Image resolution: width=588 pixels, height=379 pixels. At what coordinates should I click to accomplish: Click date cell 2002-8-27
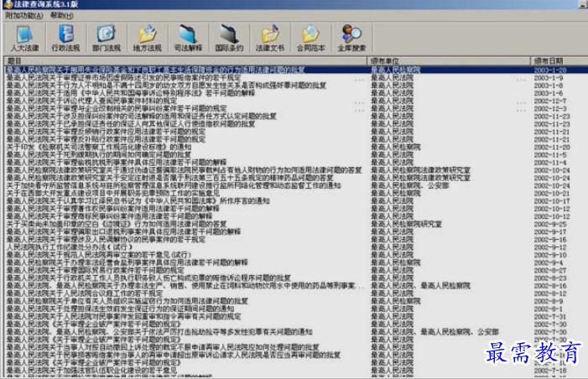tap(550, 270)
